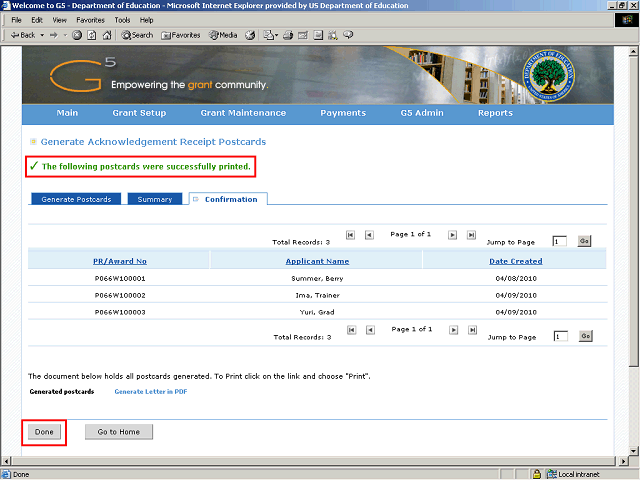This screenshot has height=480, width=640.
Task: Click the bottom Go button
Action: point(586,336)
